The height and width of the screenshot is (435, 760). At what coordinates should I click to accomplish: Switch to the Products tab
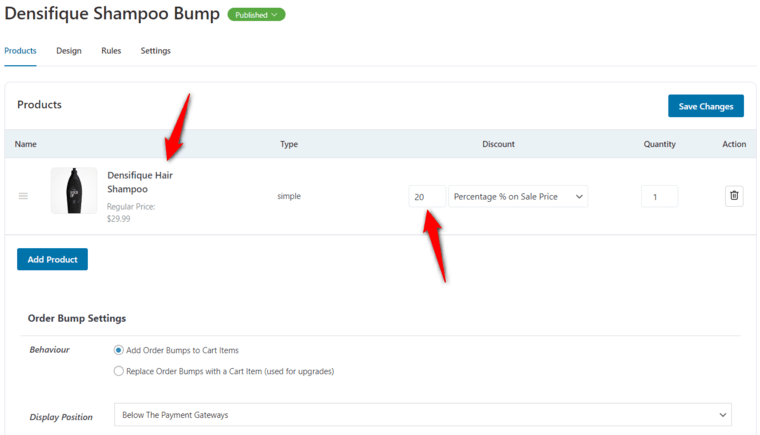[x=20, y=50]
